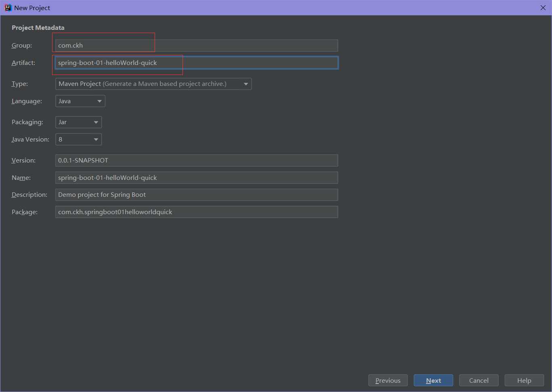Click the Name input field
The width and height of the screenshot is (552, 392).
point(196,178)
